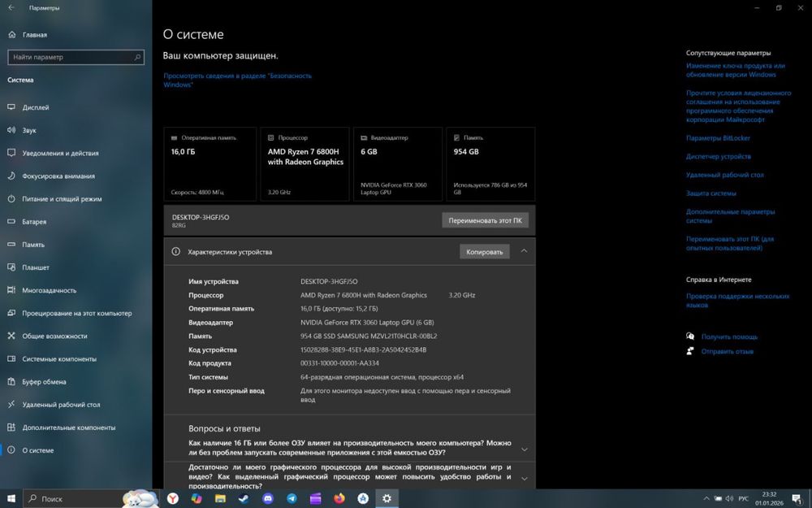Open Copilot from taskbar

(197, 499)
